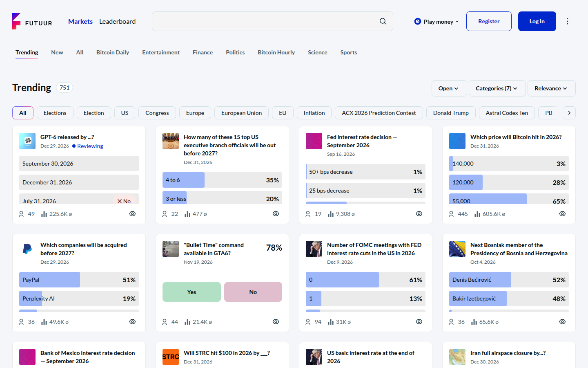The height and width of the screenshot is (368, 588).
Task: Click the Register button
Action: click(x=489, y=21)
